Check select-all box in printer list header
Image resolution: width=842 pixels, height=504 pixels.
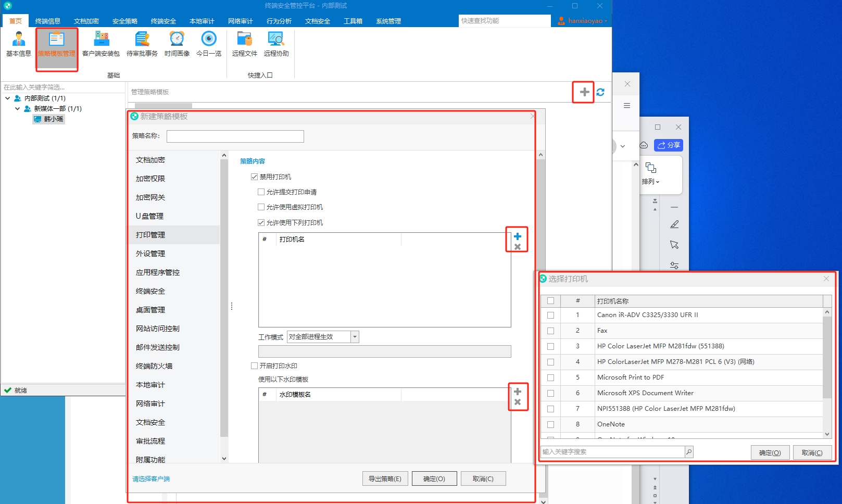point(550,301)
